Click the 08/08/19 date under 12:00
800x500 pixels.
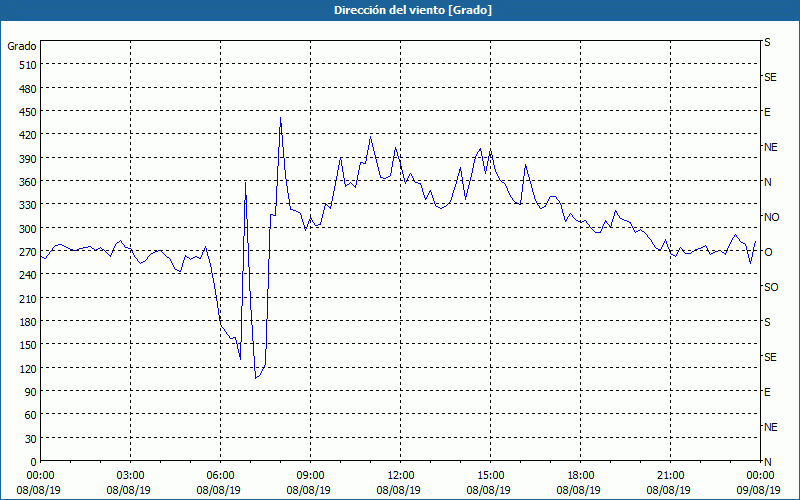click(x=398, y=490)
